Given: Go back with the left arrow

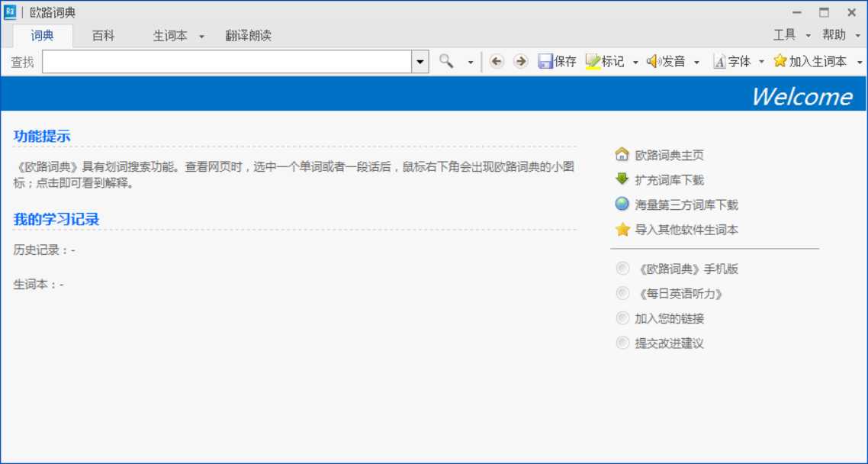Looking at the screenshot, I should (497, 62).
